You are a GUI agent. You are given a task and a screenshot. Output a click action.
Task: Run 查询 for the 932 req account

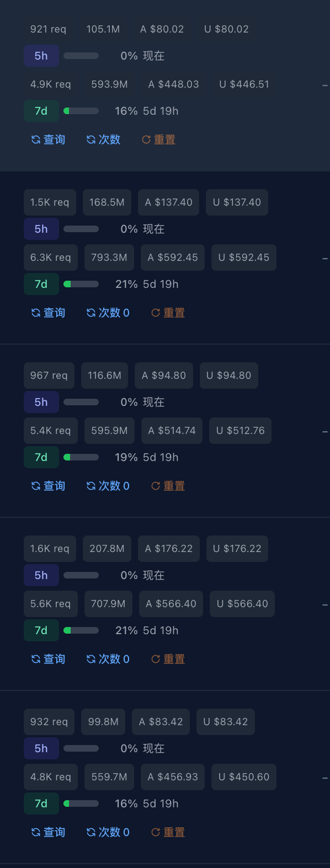tap(48, 832)
